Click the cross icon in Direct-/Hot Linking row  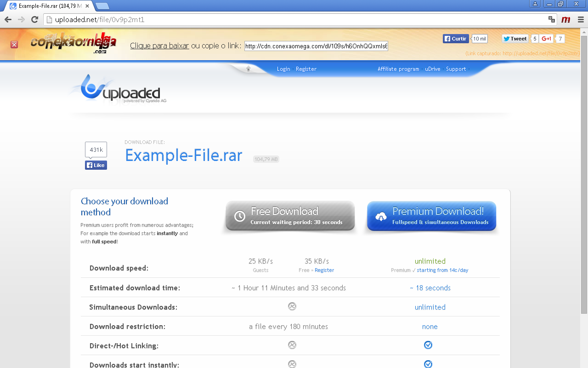pos(292,345)
